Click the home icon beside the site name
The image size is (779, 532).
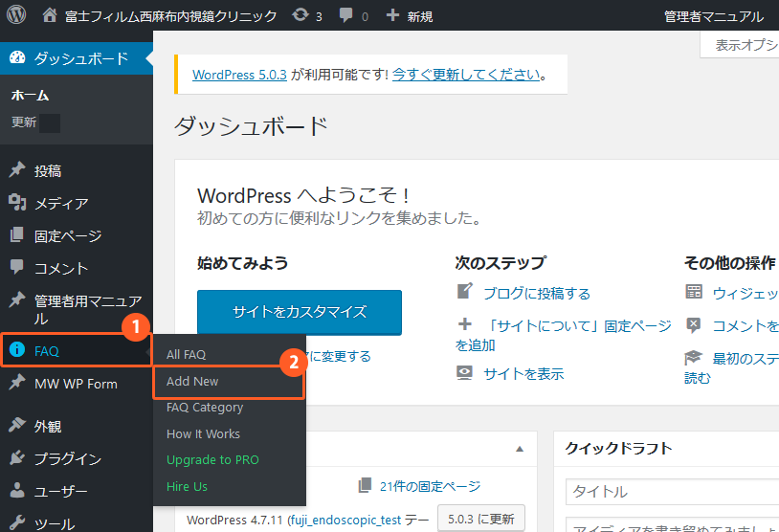point(49,15)
